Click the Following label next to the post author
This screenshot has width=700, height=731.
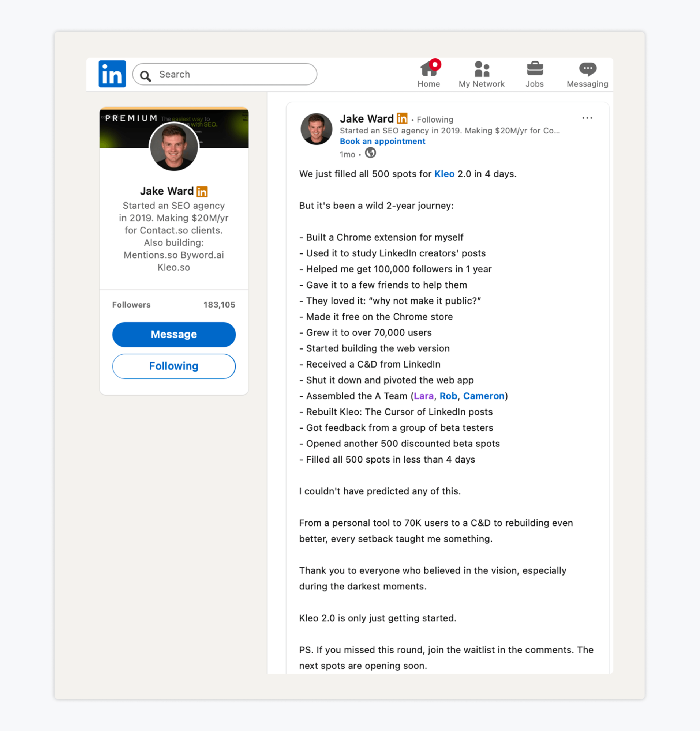(435, 120)
